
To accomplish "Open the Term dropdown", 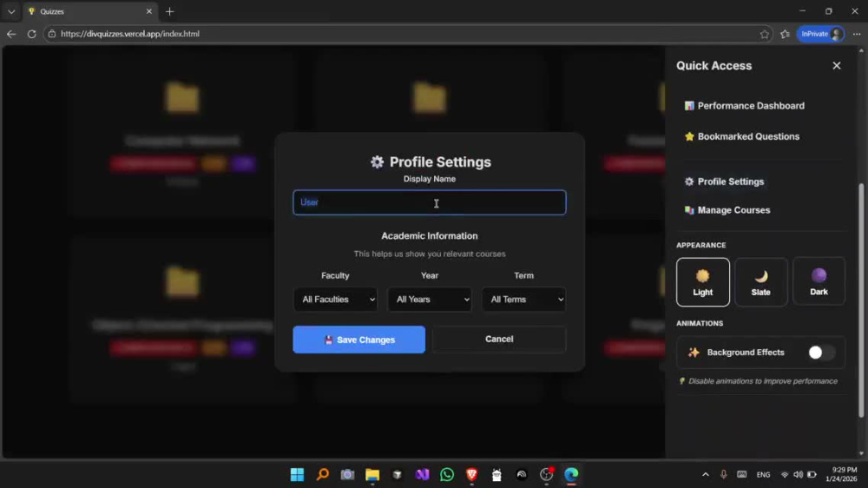I will click(x=523, y=299).
